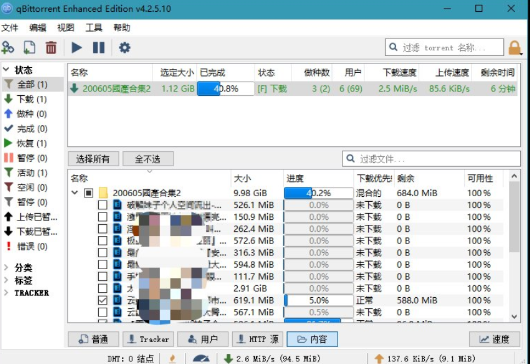
Task: Open the 文件 menu
Action: tap(9, 28)
